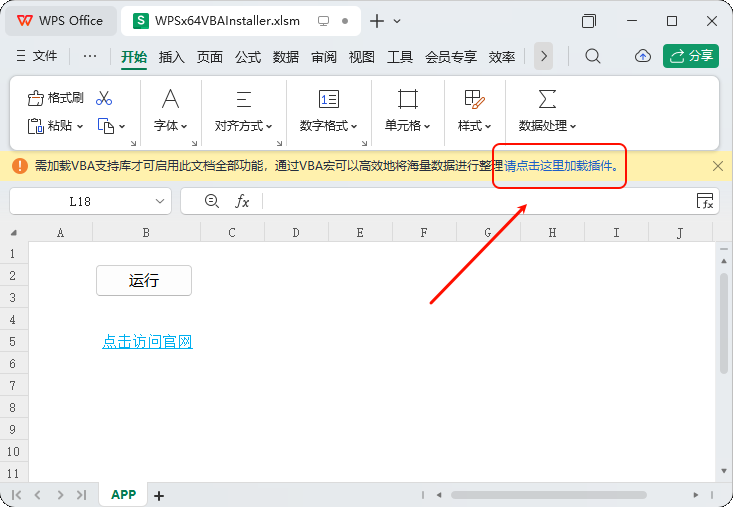
Task: Open a new document tab with plus
Action: 377,21
